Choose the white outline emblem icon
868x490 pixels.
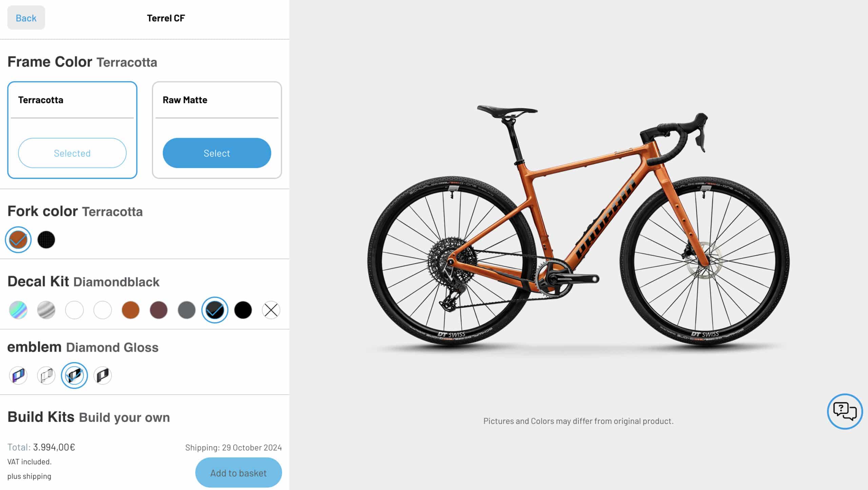[x=46, y=376]
